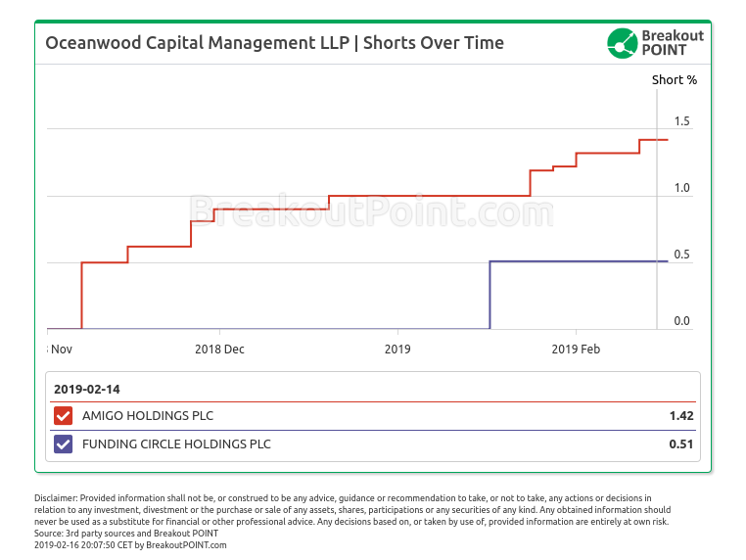Click the Source: 3rd party sources line

coord(126,534)
